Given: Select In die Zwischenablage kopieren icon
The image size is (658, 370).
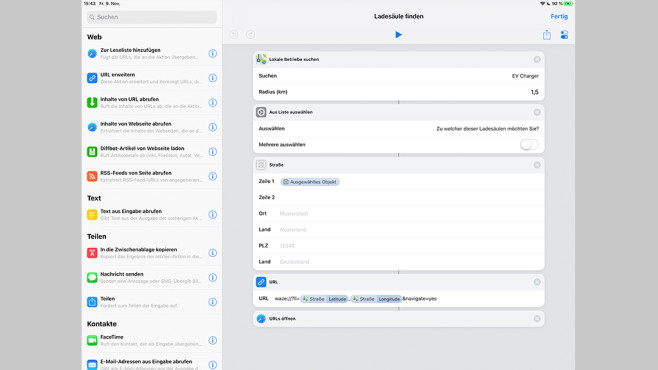Looking at the screenshot, I should tap(92, 253).
